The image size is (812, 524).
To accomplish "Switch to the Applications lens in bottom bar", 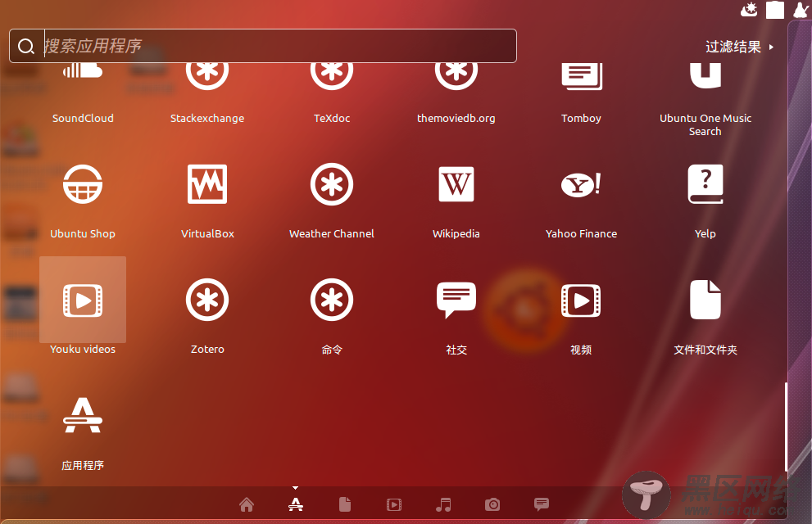I will pyautogui.click(x=296, y=504).
